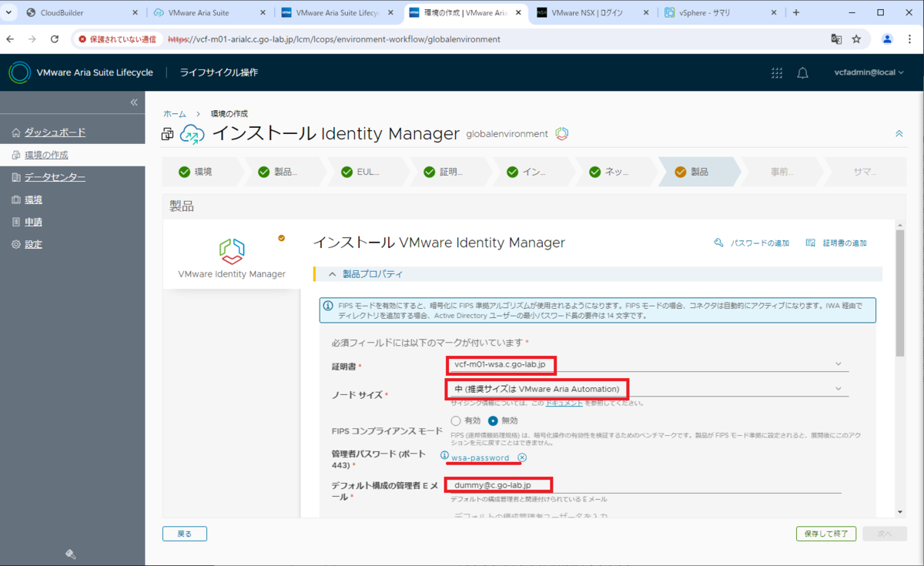Open the ドキュメント sizing link
Screen dimensions: 924x566
(x=564, y=403)
